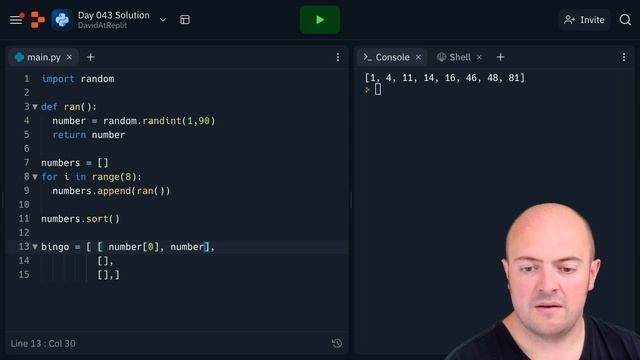Screen dimensions: 640x360
Task: Click the Python repl avatar icon
Action: click(62, 20)
